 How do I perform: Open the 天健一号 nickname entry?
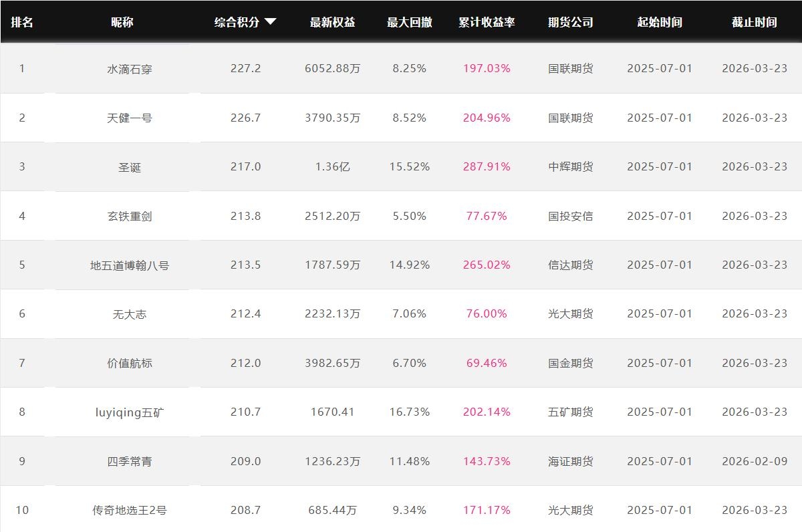pyautogui.click(x=130, y=118)
